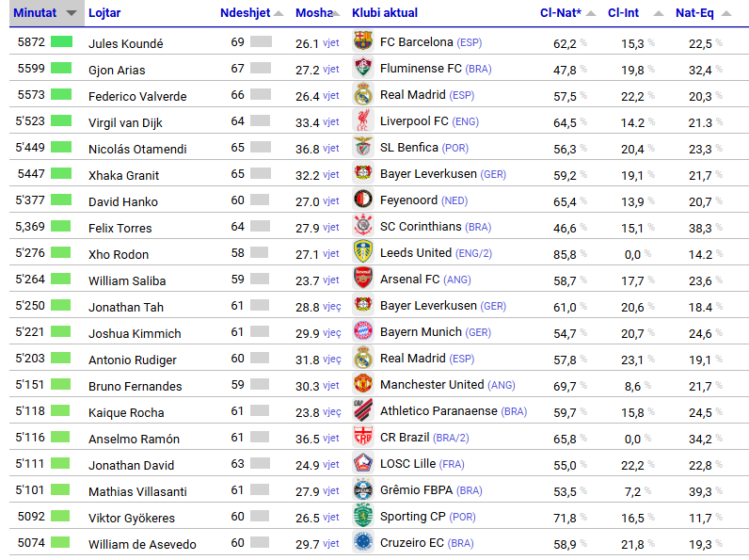Viewport: 749px width, 560px height.
Task: Click the LOSC Lille club crest icon
Action: point(363,463)
